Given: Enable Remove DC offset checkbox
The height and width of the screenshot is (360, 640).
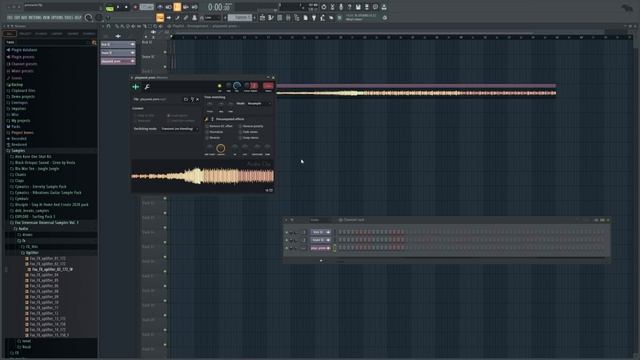Looking at the screenshot, I should tap(207, 127).
